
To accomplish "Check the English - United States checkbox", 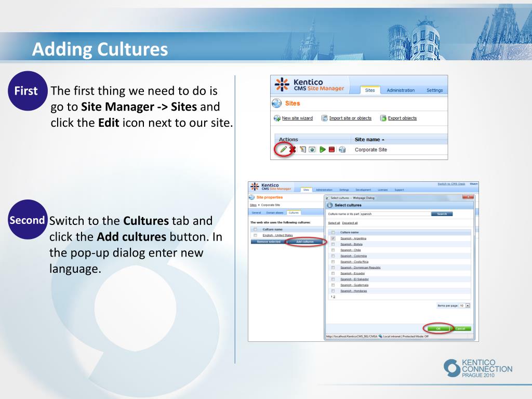I will [x=255, y=235].
